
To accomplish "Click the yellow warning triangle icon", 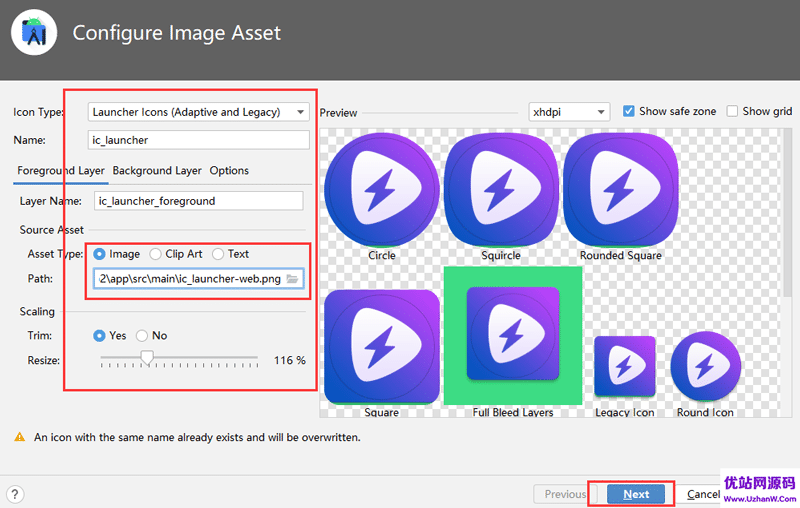I will (19, 437).
